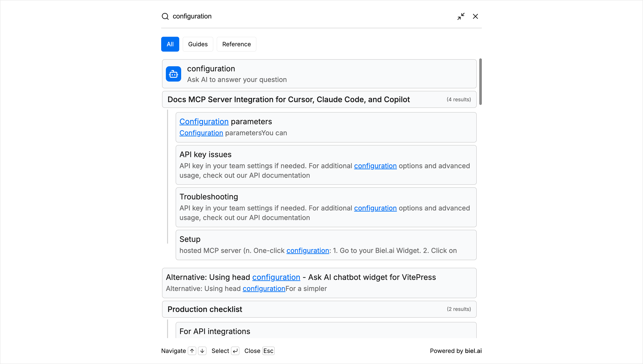Viewport: 643px width, 364px height.
Task: Open Alternative: Using head configuration result
Action: [319, 283]
